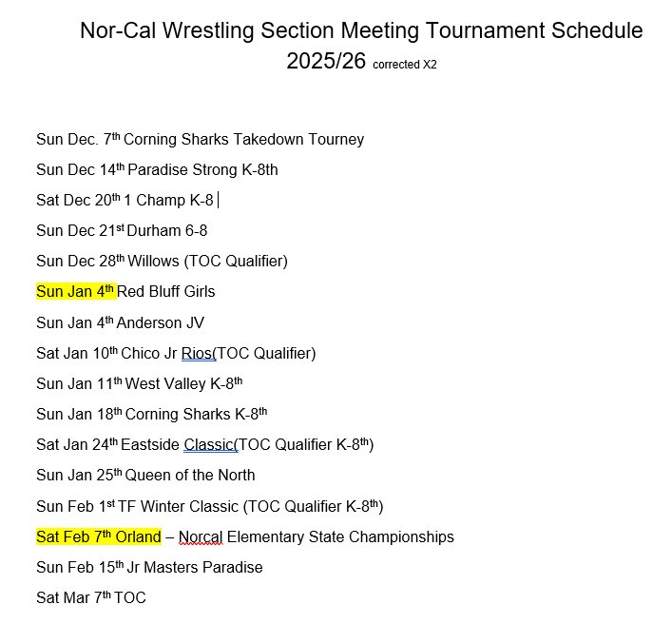Click the underlined word 'Rios'
Image resolution: width=672 pixels, height=624 pixels.
click(198, 354)
